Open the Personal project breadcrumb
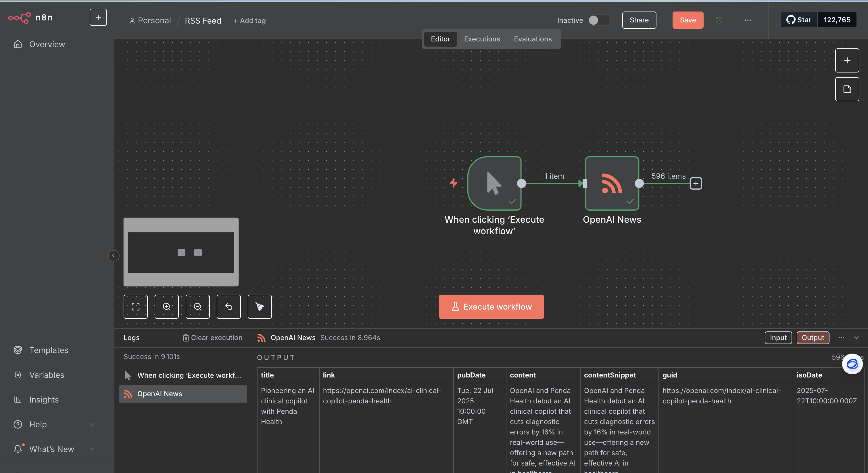868x473 pixels. click(150, 21)
